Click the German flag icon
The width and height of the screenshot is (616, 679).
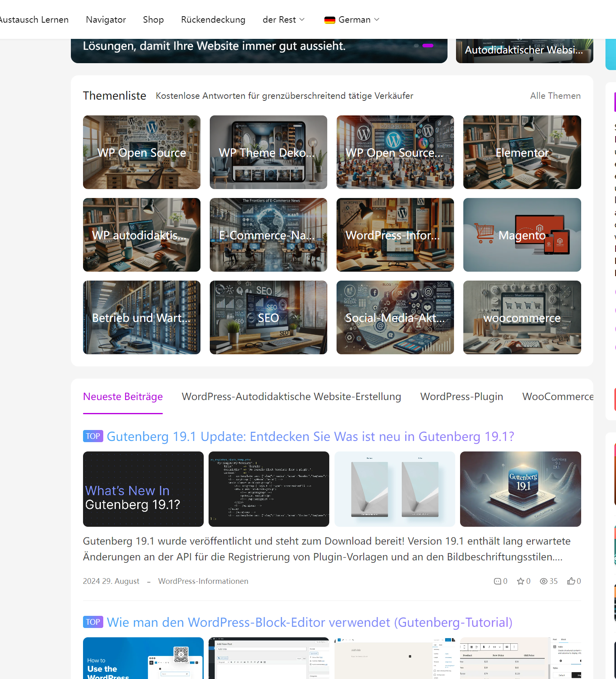point(330,20)
